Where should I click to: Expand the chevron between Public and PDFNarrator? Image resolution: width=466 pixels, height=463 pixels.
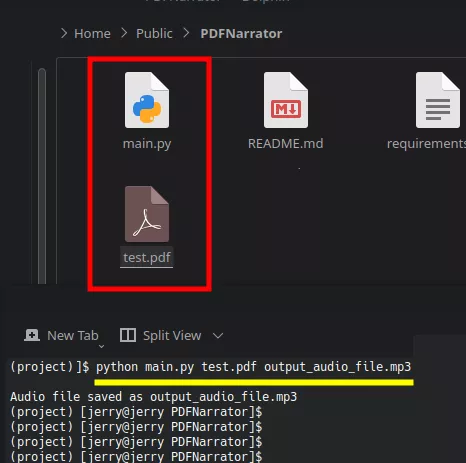(186, 33)
